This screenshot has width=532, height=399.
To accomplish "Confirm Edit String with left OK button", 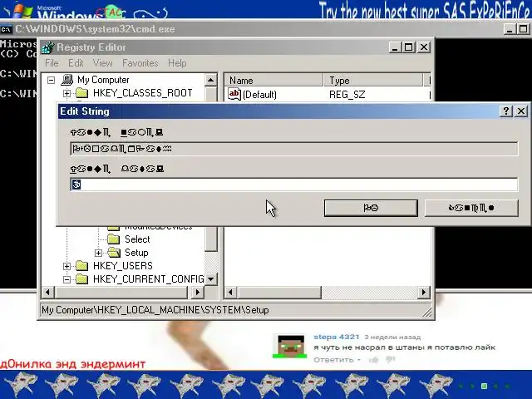I will click(371, 208).
